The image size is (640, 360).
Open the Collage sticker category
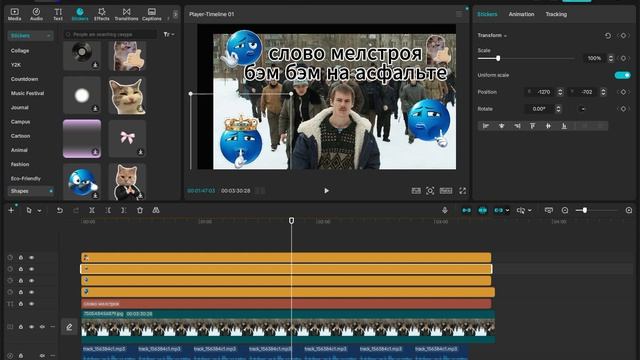[20, 51]
